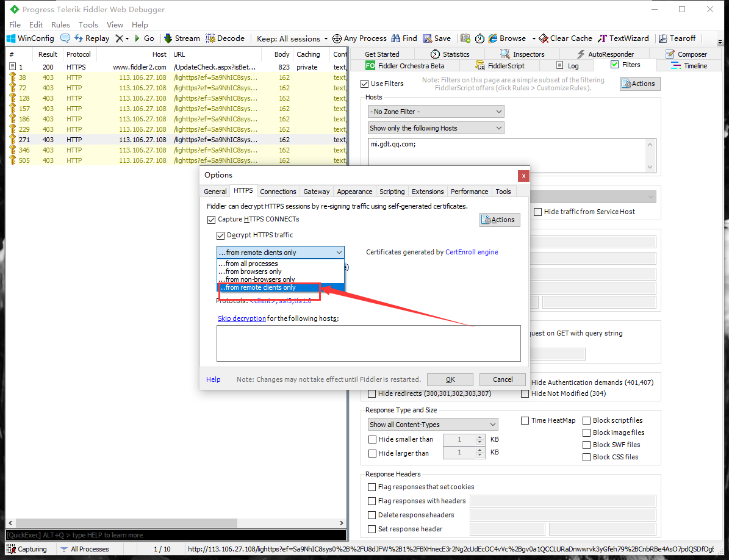The height and width of the screenshot is (560, 729).
Task: Clear Cache using toolbar button
Action: point(566,38)
